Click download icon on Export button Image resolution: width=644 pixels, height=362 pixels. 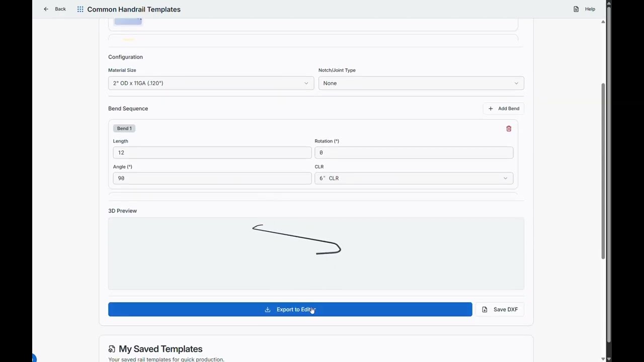pos(268,310)
